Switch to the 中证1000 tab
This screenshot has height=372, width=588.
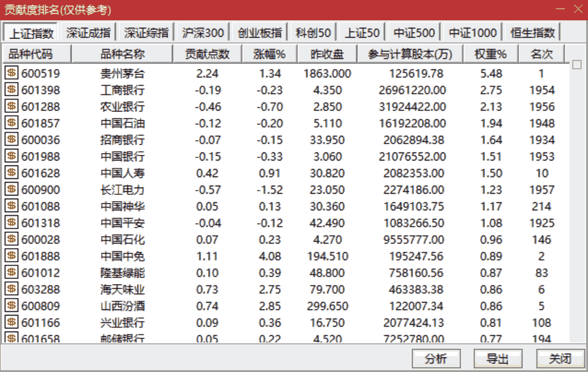pos(472,33)
